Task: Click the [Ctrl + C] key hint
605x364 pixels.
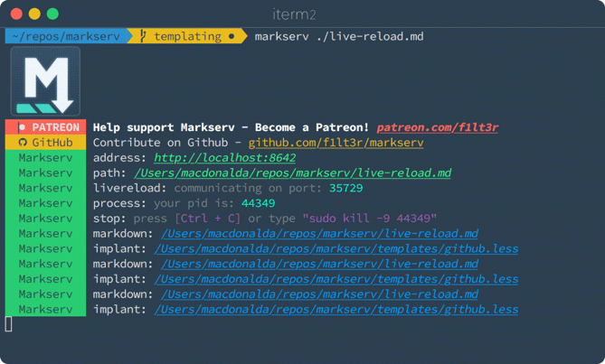Action: [208, 219]
